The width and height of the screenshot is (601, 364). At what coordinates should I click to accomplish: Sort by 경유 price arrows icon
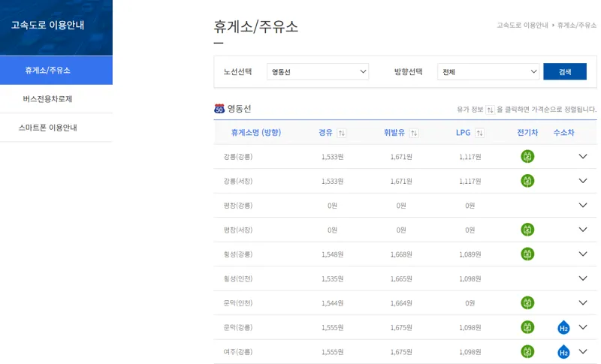pyautogui.click(x=342, y=133)
